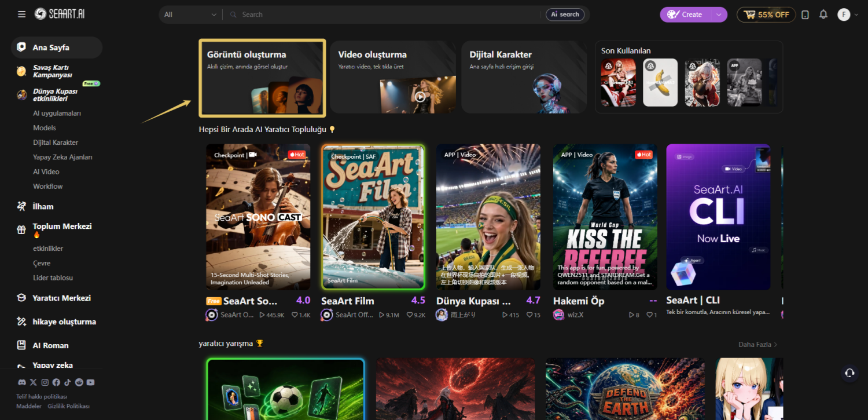Click the 'Son Kullanılan' heading

(x=626, y=50)
